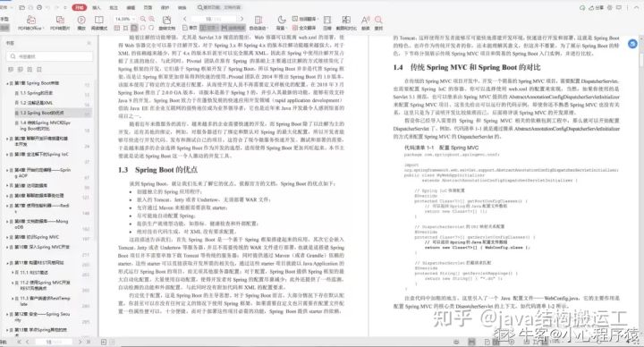Click the 全文翻译 full-text translation tool
This screenshot has height=347, width=644.
pos(304,28)
